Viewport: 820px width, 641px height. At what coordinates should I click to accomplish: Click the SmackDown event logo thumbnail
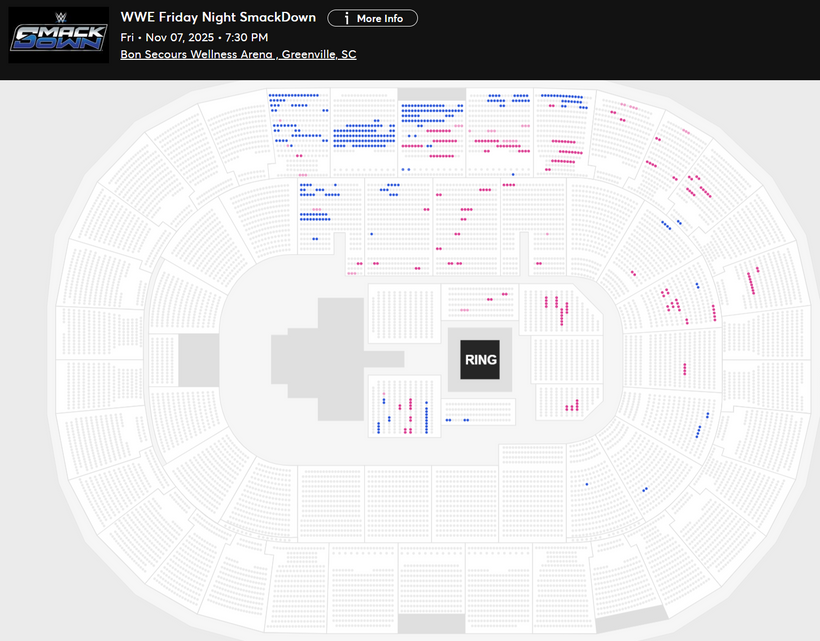coord(59,35)
